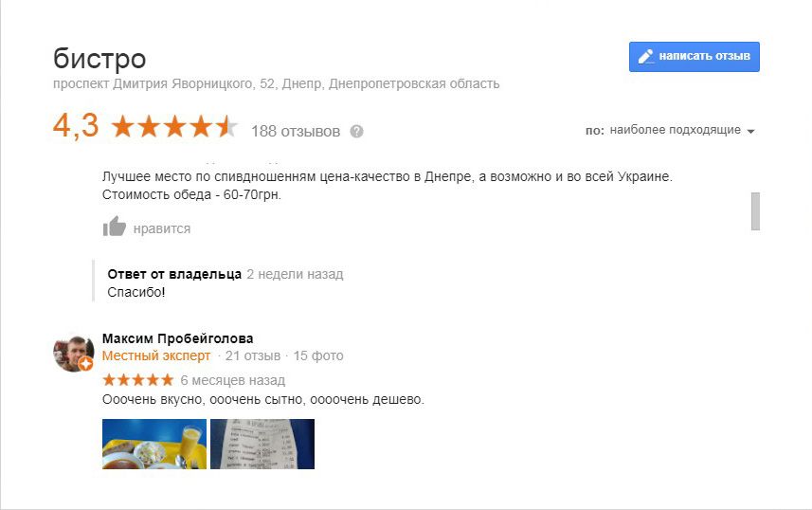This screenshot has height=510, width=812.
Task: Click the pencil icon on the write-review button
Action: (646, 57)
